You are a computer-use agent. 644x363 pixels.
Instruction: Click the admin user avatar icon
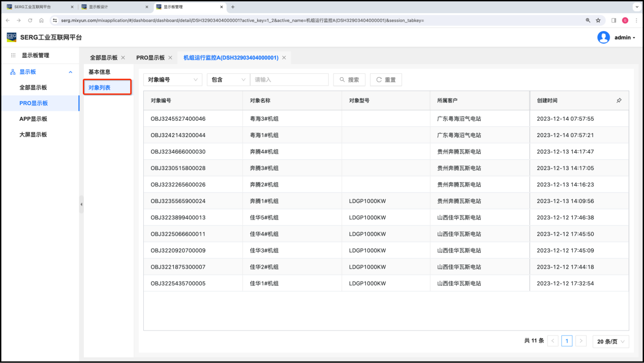coord(603,38)
